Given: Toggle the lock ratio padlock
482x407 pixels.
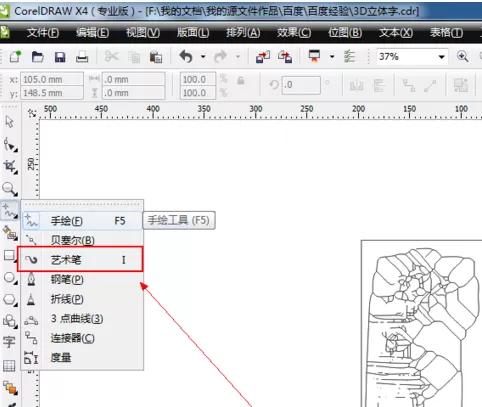Looking at the screenshot, I should tap(241, 80).
